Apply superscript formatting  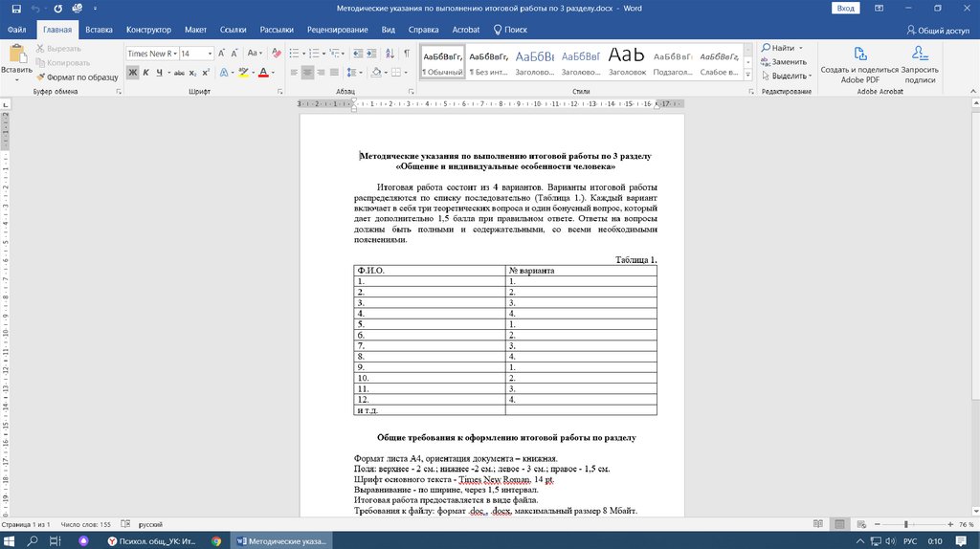coord(206,73)
